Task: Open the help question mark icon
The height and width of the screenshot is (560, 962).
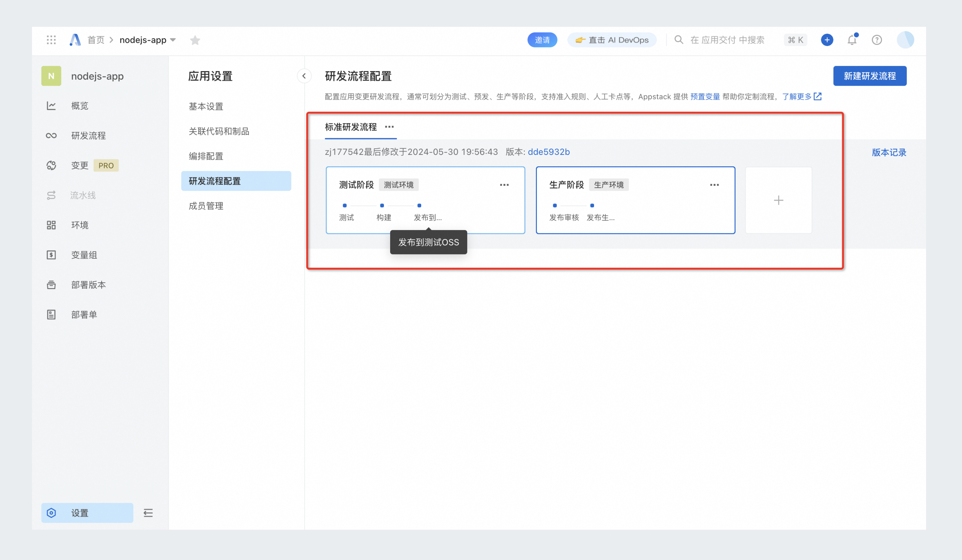Action: point(877,40)
